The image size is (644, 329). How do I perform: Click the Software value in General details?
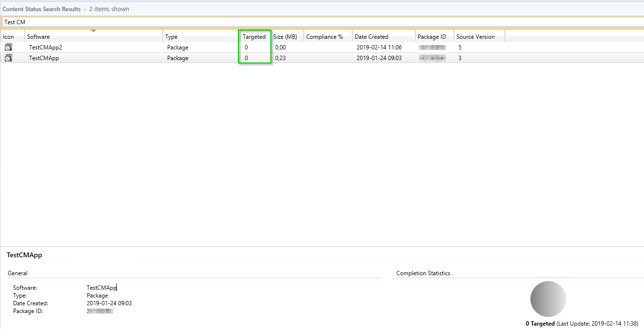click(x=101, y=288)
